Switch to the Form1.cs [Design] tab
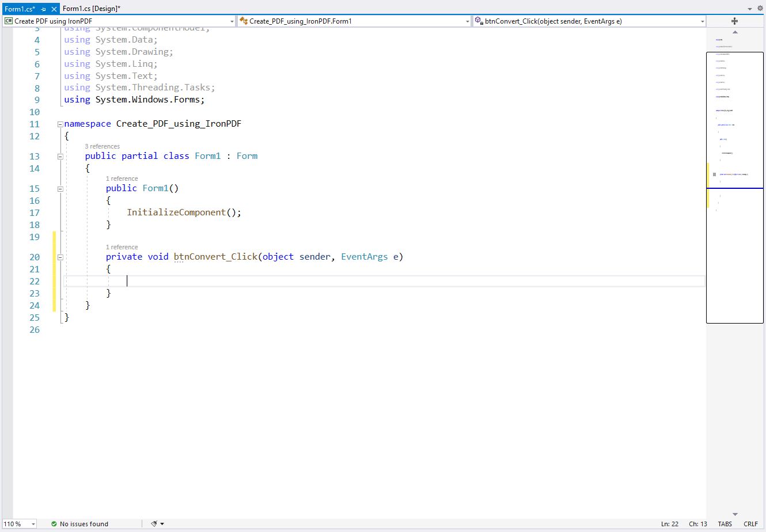 pyautogui.click(x=91, y=9)
